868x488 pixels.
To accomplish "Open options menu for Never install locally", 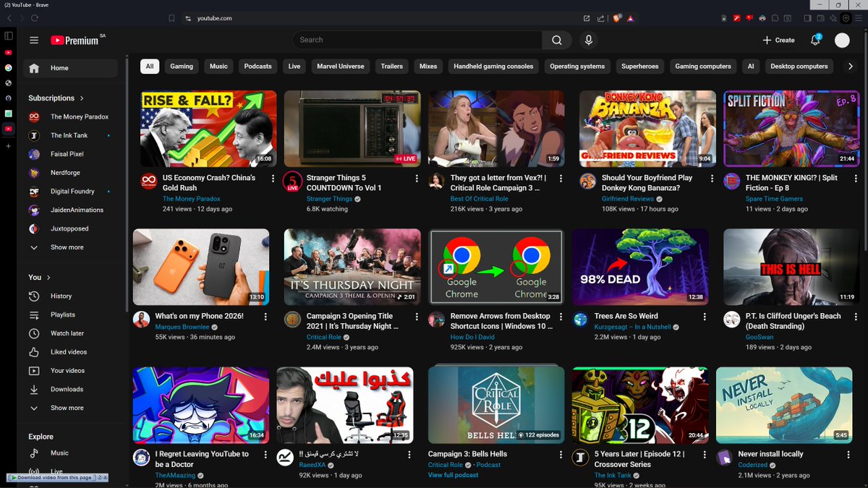I will tap(849, 455).
